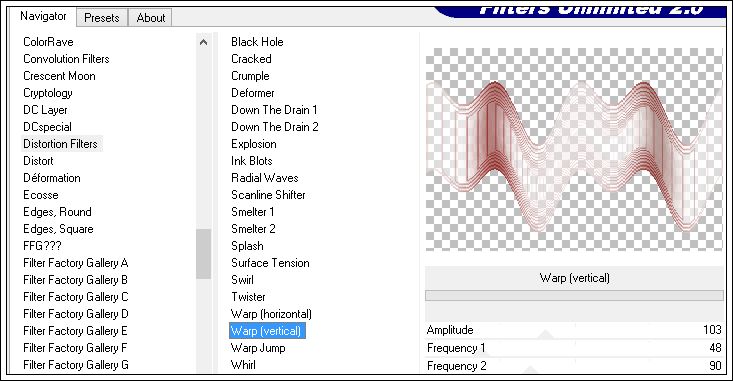Open the Edges, Square category

[58, 229]
